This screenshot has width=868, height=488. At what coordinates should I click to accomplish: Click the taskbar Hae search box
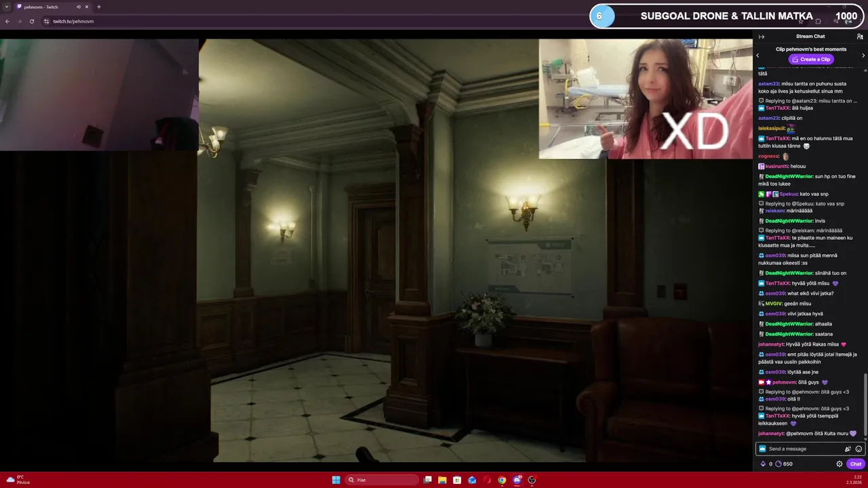tap(382, 480)
